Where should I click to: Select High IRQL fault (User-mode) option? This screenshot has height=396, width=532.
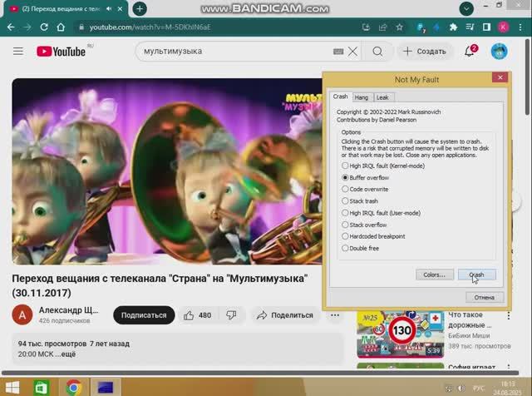point(381,213)
